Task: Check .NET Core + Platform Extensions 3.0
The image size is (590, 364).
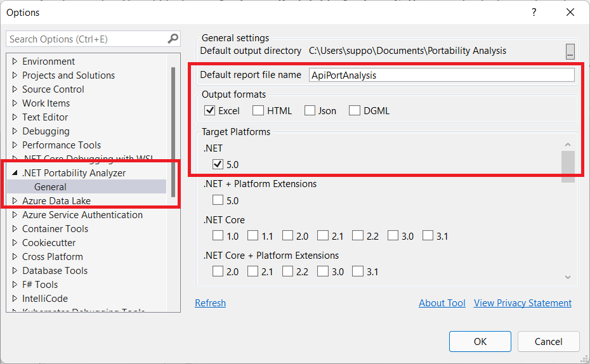Action: [323, 271]
